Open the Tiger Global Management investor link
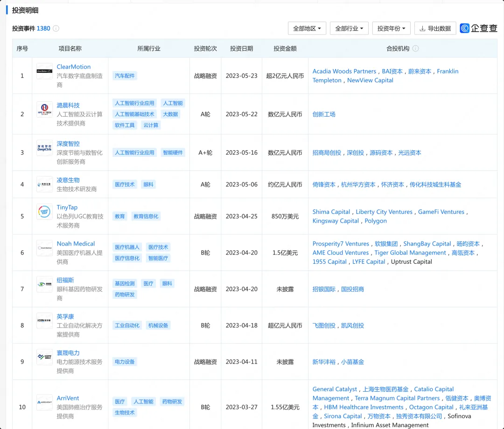Image resolution: width=504 pixels, height=429 pixels. click(410, 253)
